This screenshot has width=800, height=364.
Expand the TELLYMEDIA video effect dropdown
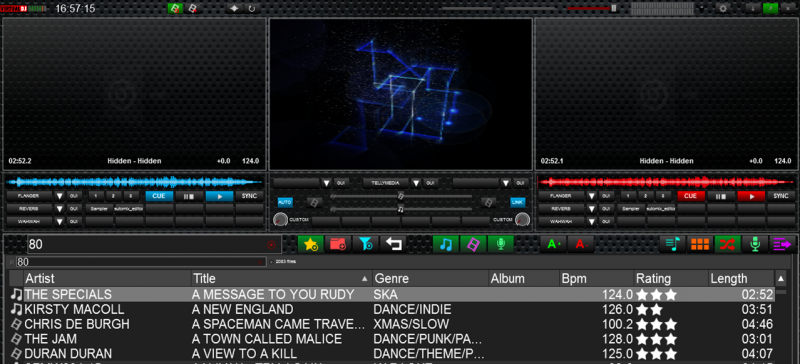pos(416,183)
